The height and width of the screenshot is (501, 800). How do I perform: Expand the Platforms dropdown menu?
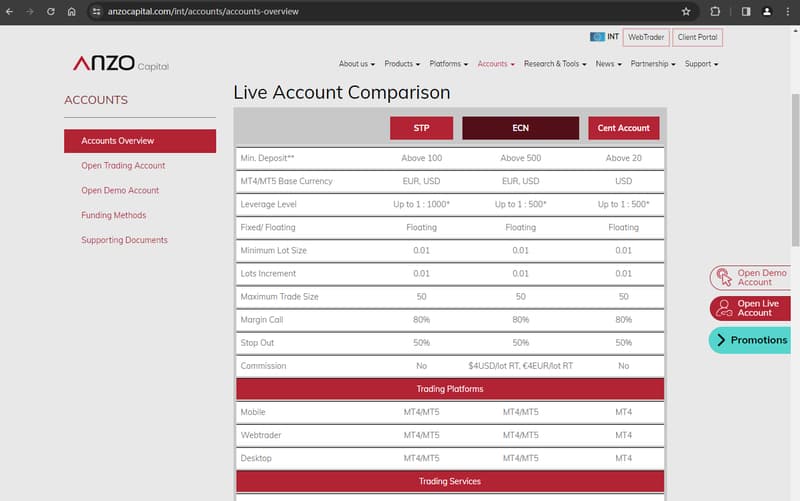coord(448,64)
